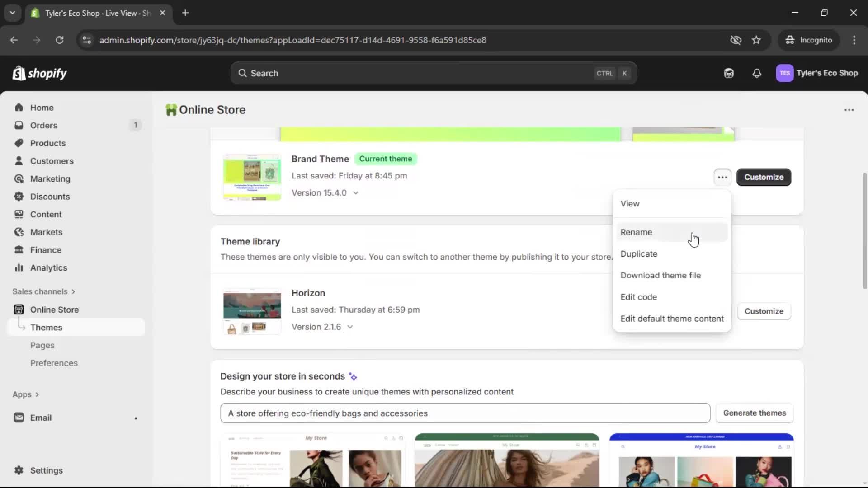Viewport: 868px width, 488px height.
Task: Customize the Brand Theme
Action: [x=764, y=177]
